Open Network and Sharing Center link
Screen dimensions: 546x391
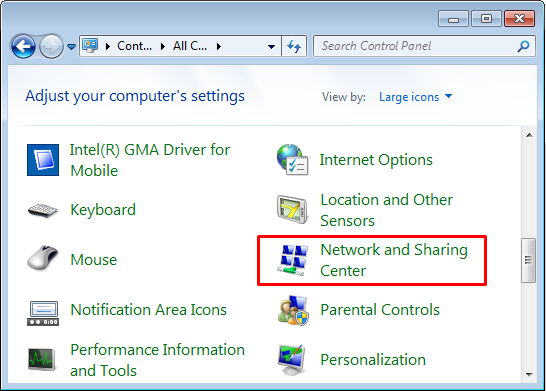coord(394,260)
